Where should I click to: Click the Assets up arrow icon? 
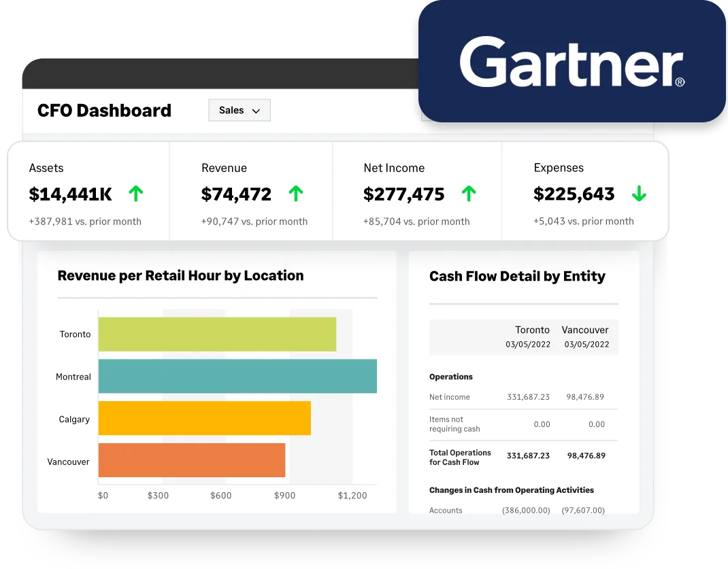click(x=136, y=193)
